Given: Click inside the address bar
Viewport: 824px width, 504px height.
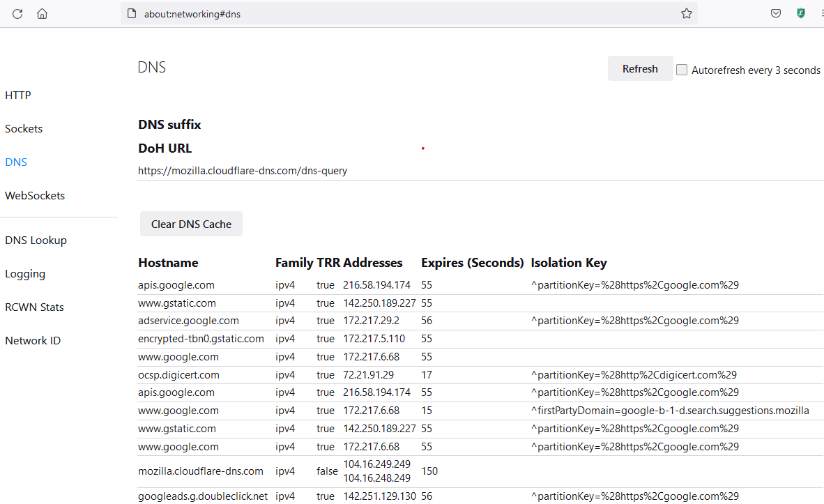Looking at the screenshot, I should point(349,13).
